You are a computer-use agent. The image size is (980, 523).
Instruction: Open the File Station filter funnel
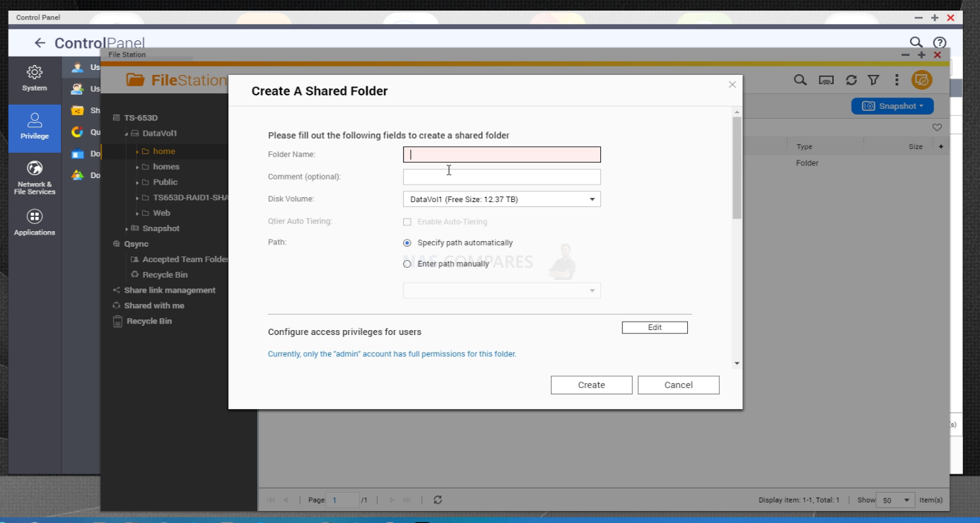coord(873,81)
